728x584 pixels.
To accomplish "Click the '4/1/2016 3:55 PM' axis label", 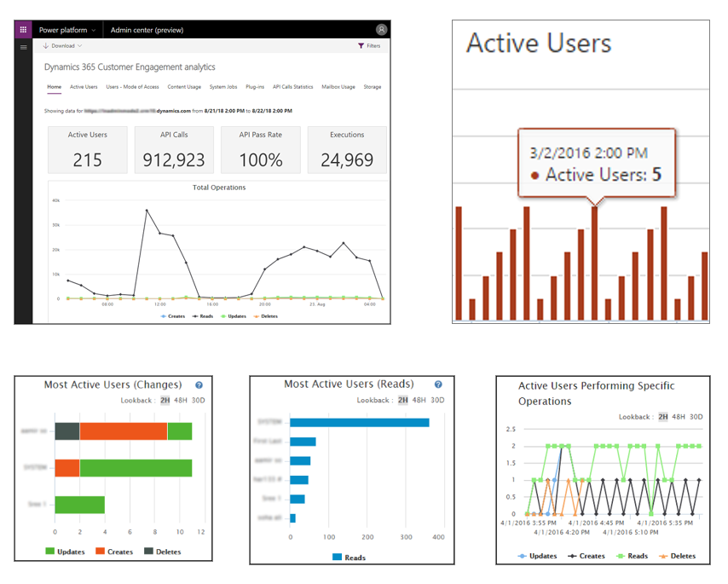I will (x=529, y=523).
